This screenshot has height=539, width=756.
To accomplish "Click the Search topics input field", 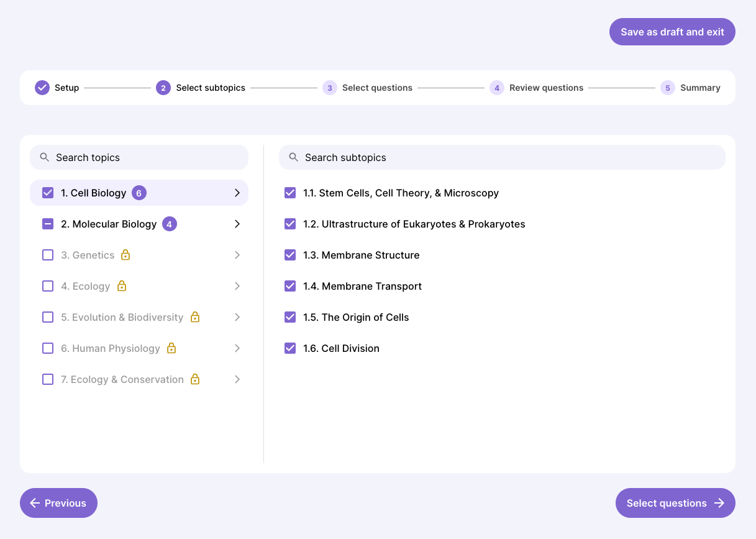I will click(x=139, y=157).
